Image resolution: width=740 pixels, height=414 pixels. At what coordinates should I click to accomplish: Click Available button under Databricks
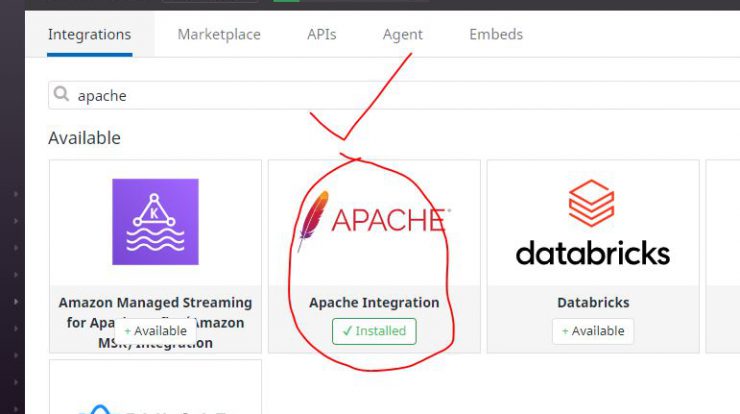tap(593, 331)
